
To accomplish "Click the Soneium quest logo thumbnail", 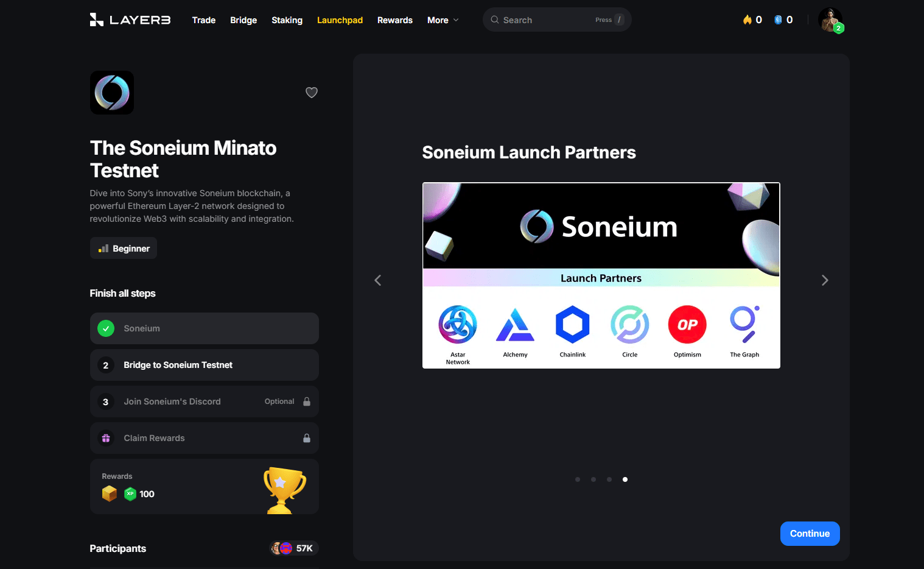I will tap(112, 93).
